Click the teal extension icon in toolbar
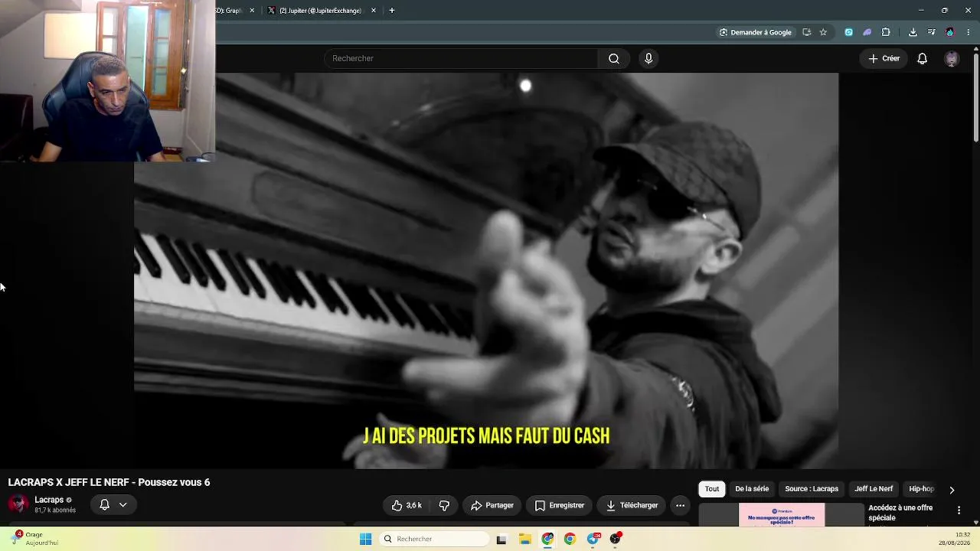This screenshot has width=980, height=551. point(848,32)
